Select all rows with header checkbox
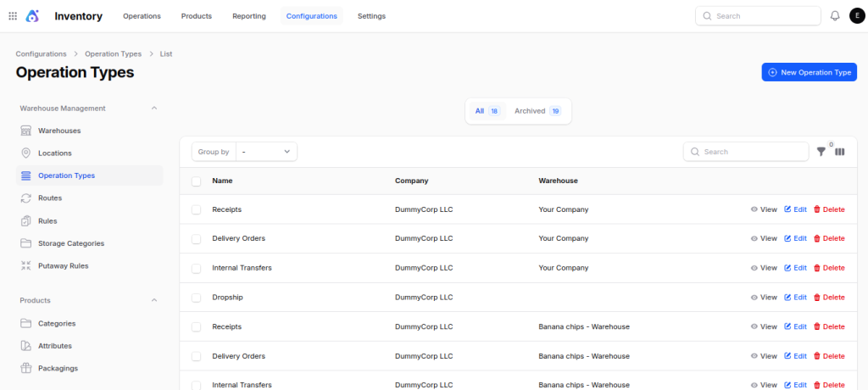 (196, 181)
